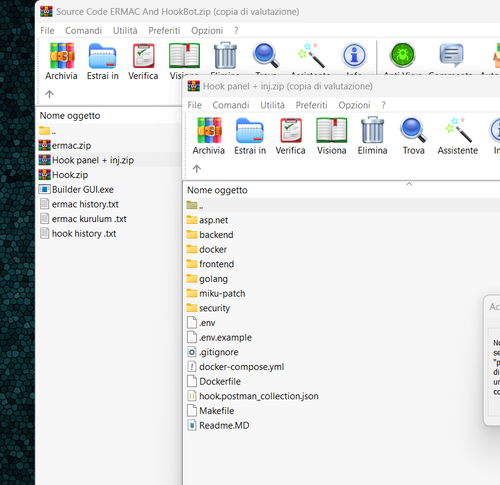Select Readme.MD file icon
Screen dimensions: 500x485
click(192, 425)
